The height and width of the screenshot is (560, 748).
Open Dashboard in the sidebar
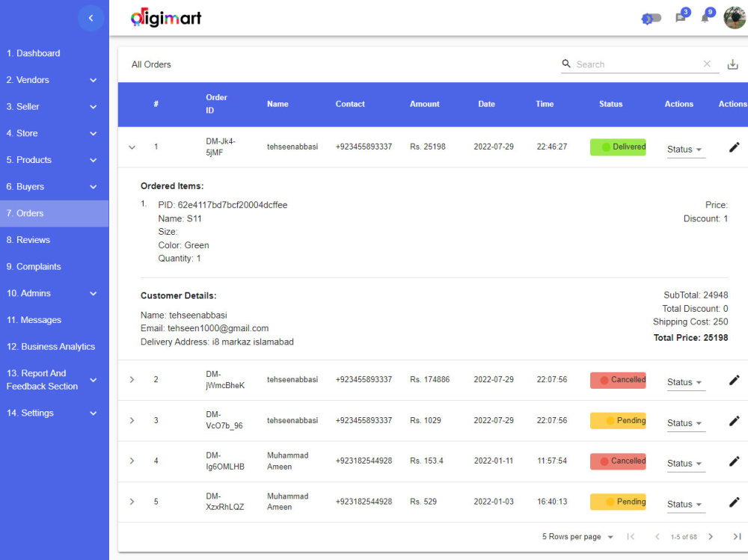point(55,53)
